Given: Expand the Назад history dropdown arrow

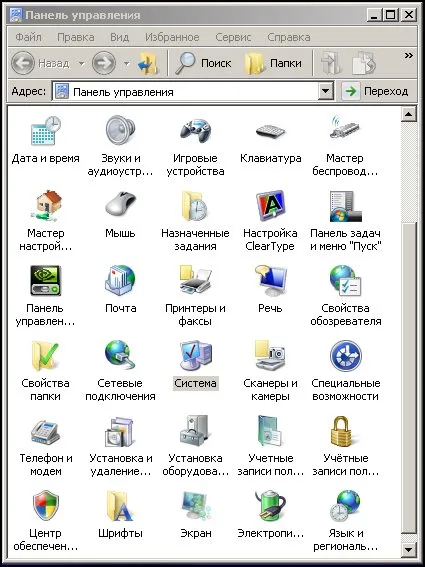Looking at the screenshot, I should coord(81,64).
